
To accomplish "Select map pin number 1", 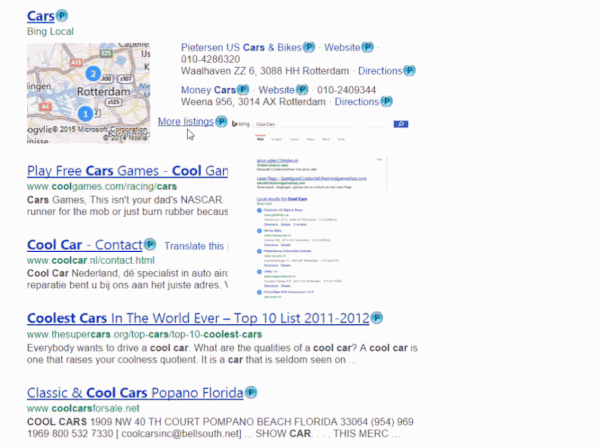I will 85,114.
